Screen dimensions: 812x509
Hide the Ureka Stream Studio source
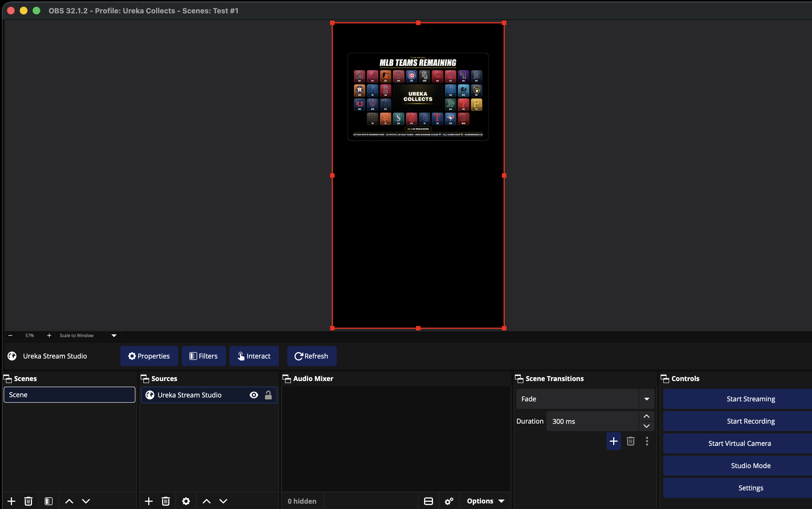point(254,395)
